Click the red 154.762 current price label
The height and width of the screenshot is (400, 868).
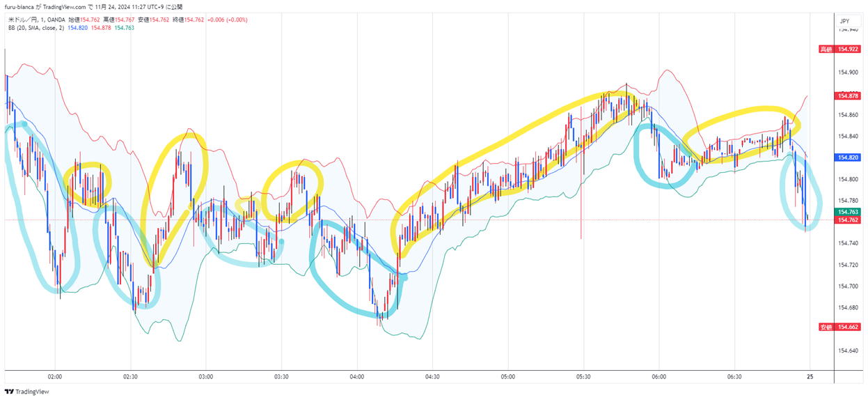coord(849,220)
